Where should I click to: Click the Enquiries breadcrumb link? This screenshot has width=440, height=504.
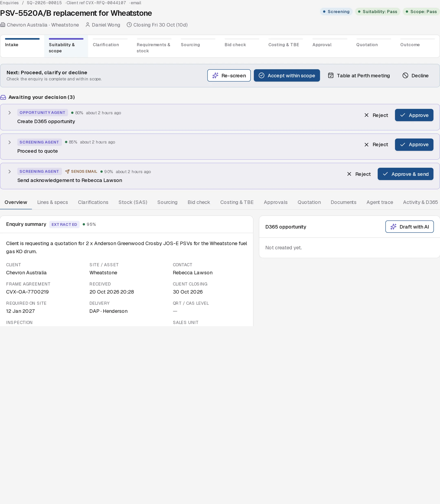[x=9, y=3]
